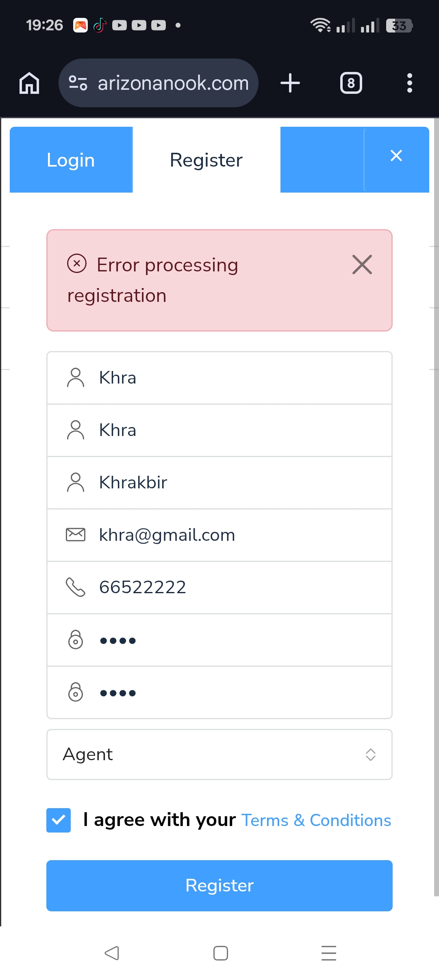Uncheck the agree with terms checkbox
Image resolution: width=439 pixels, height=980 pixels.
pyautogui.click(x=59, y=820)
